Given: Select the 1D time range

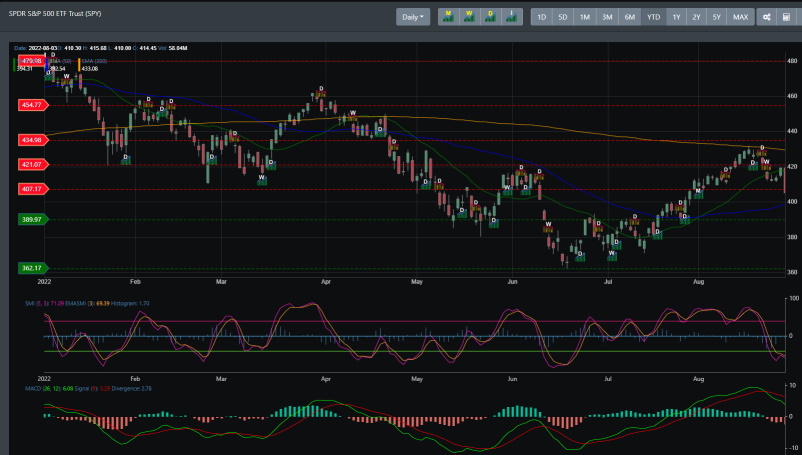Looking at the screenshot, I should (x=541, y=17).
